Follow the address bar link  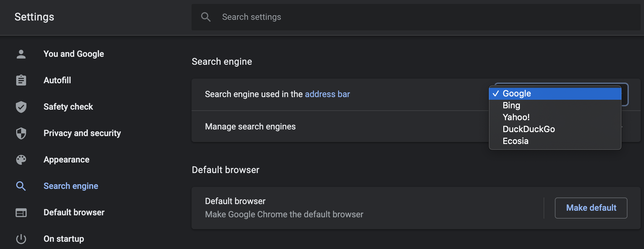(x=327, y=94)
